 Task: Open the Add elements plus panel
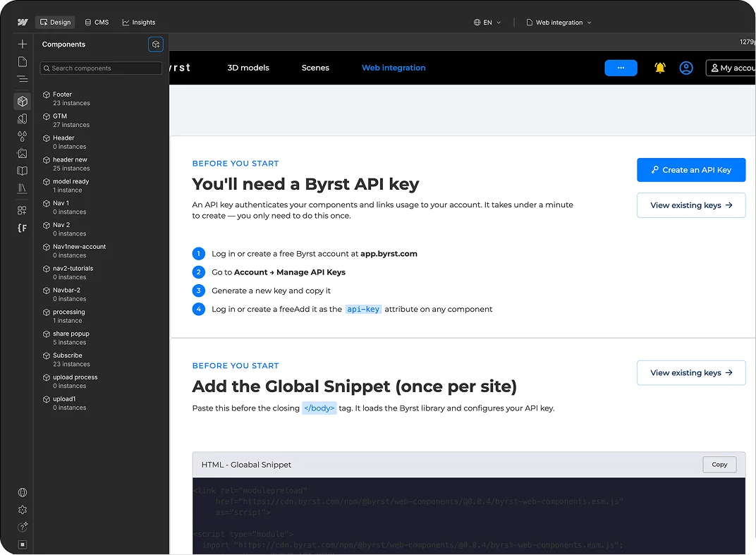tap(22, 44)
